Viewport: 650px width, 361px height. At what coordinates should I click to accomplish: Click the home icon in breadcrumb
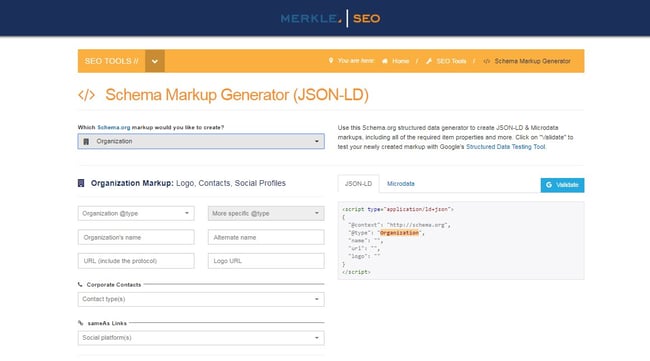click(385, 61)
